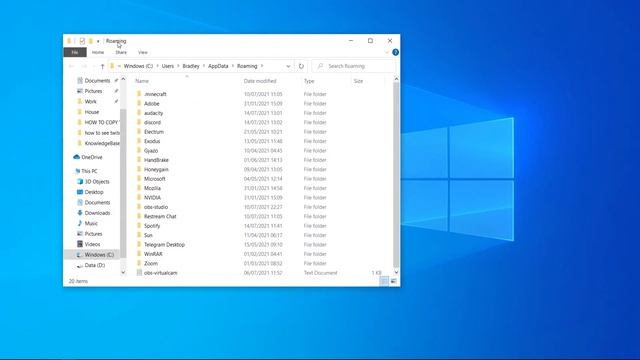The image size is (640, 360).
Task: Select the HandBrake folder
Action: coord(156,160)
